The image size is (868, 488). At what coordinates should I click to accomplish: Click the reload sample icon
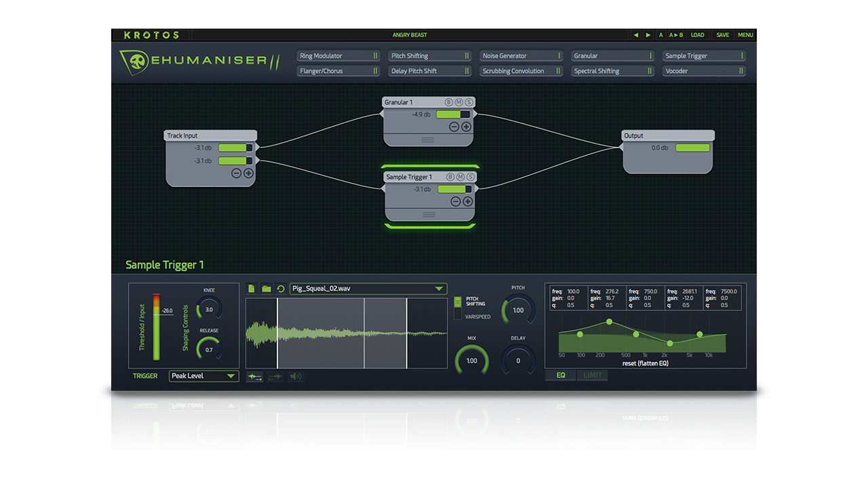(x=281, y=289)
